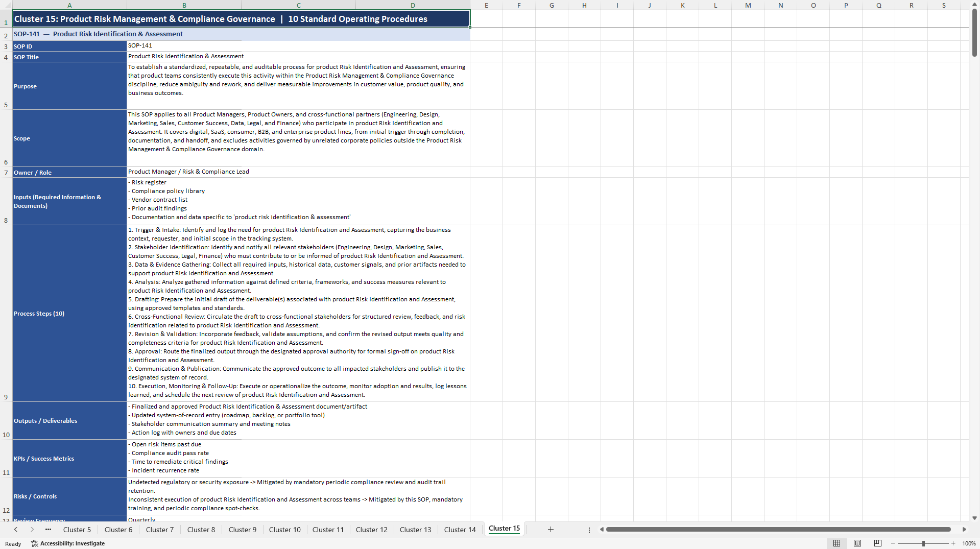Select the 'SOP Title' label cell
Viewport: 980px width, 549px height.
pyautogui.click(x=69, y=57)
